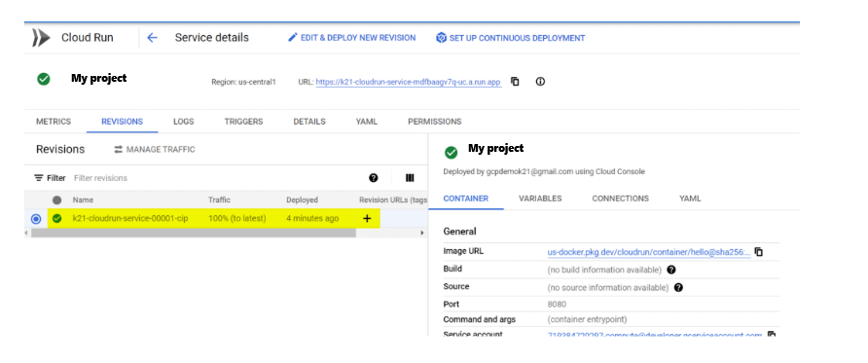
Task: Open help for revisions filter
Action: click(373, 178)
